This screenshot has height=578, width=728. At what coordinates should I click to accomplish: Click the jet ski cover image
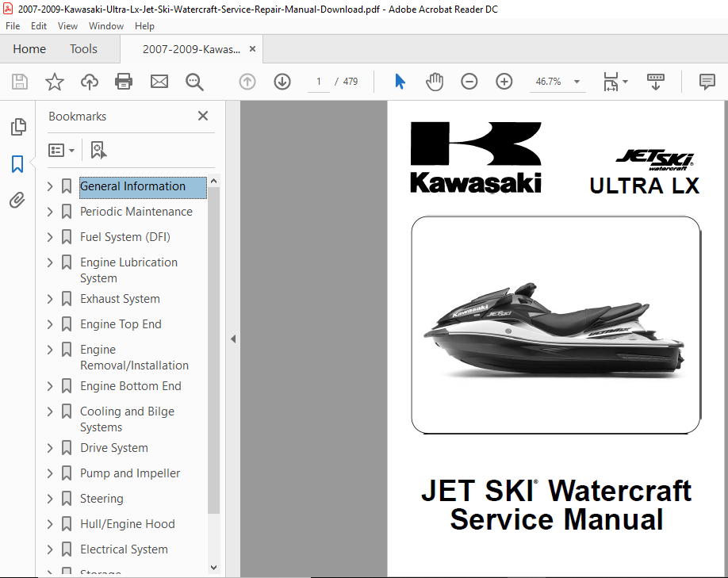(556, 325)
